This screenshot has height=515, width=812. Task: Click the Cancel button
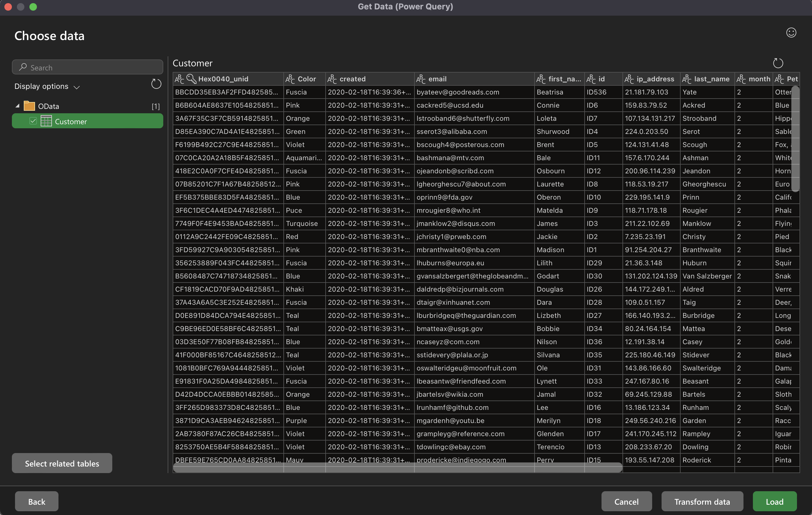(627, 501)
